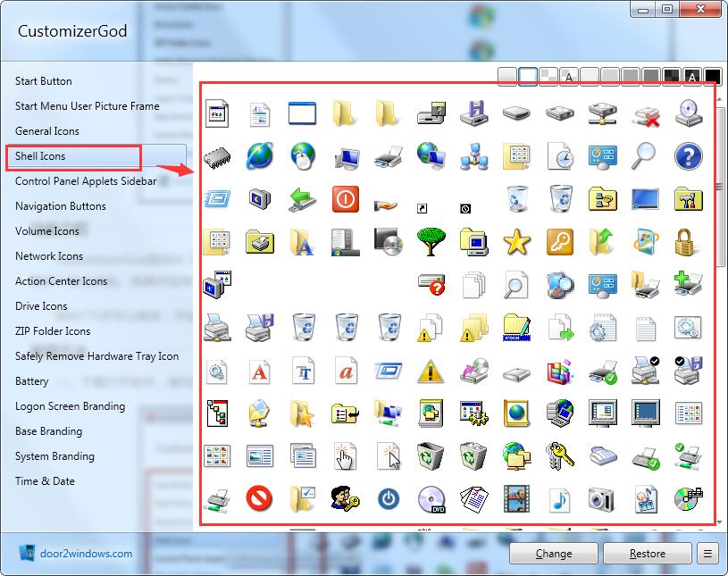Select the orange key icon
This screenshot has width=728, height=576.
point(559,242)
